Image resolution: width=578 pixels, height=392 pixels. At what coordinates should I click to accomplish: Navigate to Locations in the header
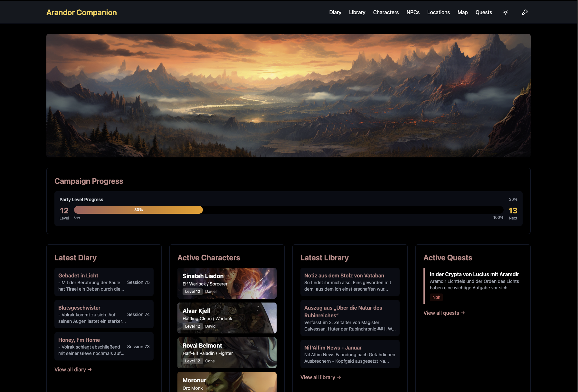coord(438,12)
